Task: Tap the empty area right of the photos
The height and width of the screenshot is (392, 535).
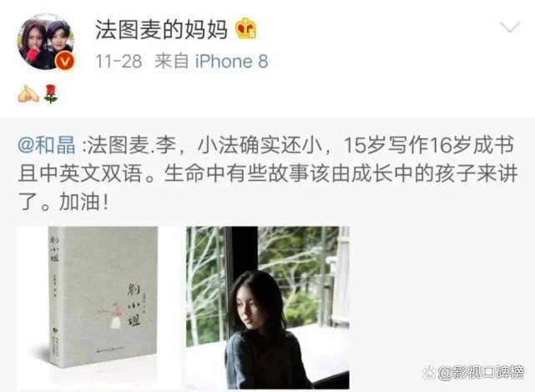Action: point(440,297)
